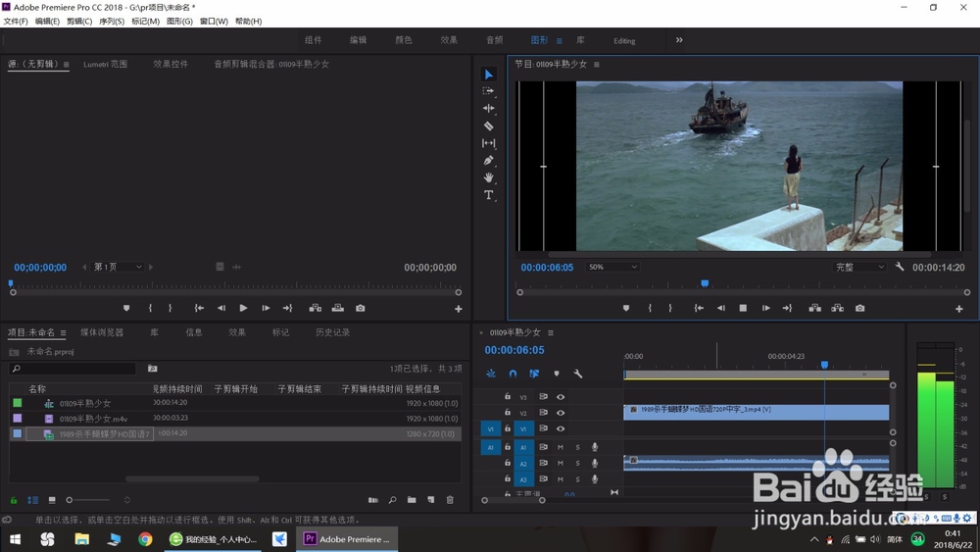
Task: Select the Ripple Edit tool
Action: click(489, 108)
